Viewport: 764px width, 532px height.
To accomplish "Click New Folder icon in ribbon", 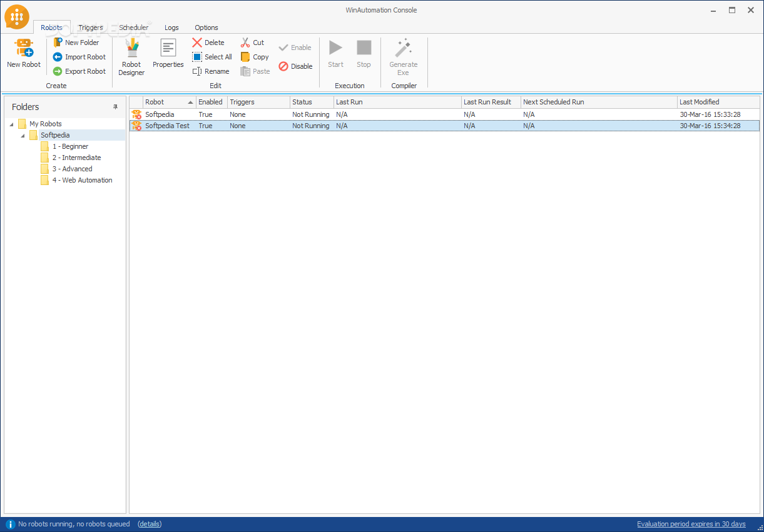I will tap(58, 43).
